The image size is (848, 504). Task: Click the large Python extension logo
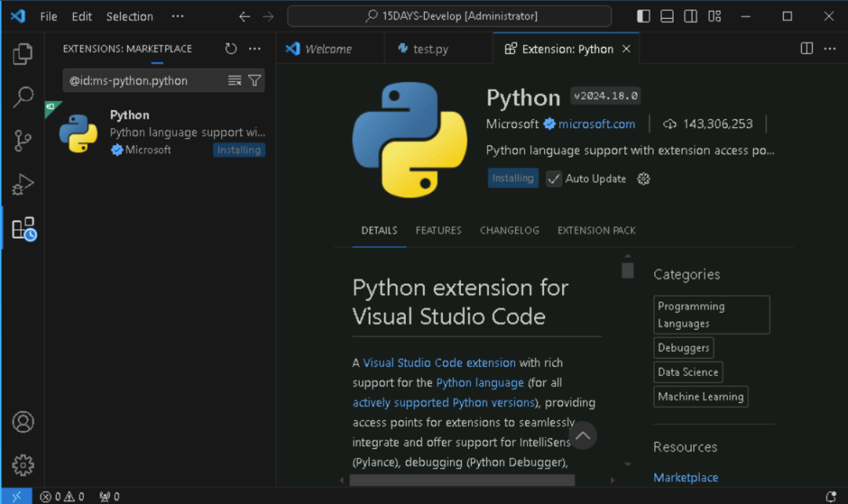(409, 140)
